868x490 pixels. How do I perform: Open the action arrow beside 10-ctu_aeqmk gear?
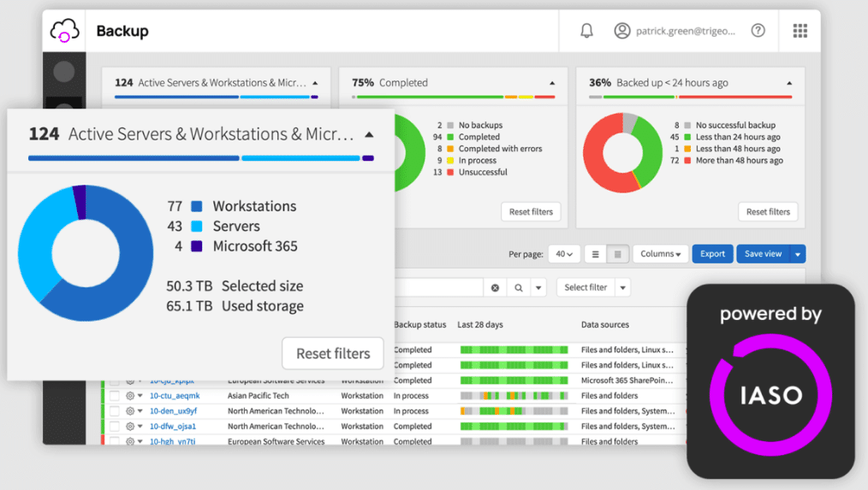pyautogui.click(x=140, y=395)
